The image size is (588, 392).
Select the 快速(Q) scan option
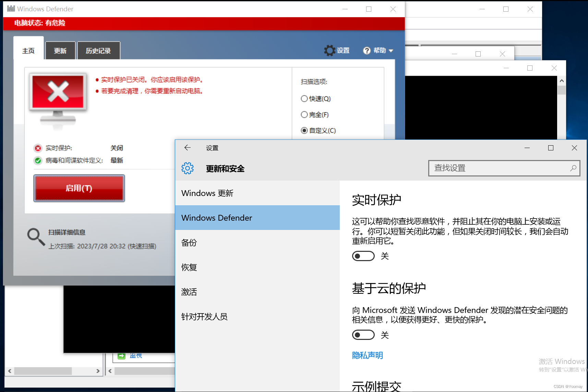tap(304, 99)
